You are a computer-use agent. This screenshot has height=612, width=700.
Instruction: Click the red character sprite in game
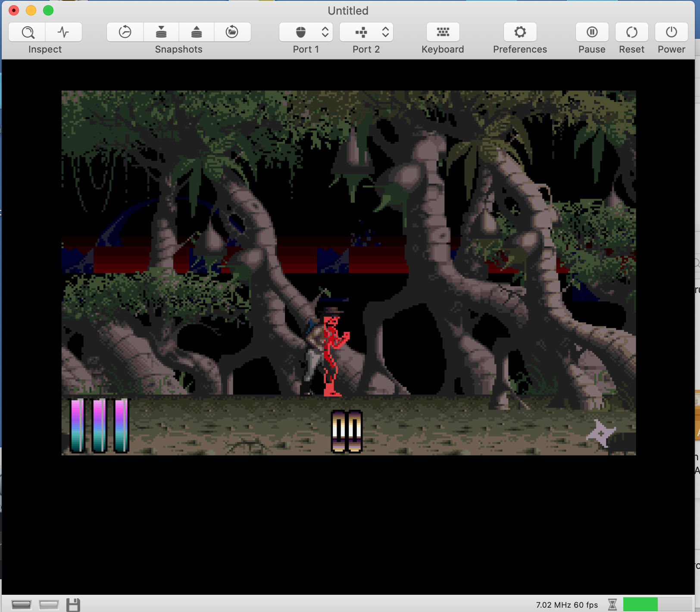335,356
